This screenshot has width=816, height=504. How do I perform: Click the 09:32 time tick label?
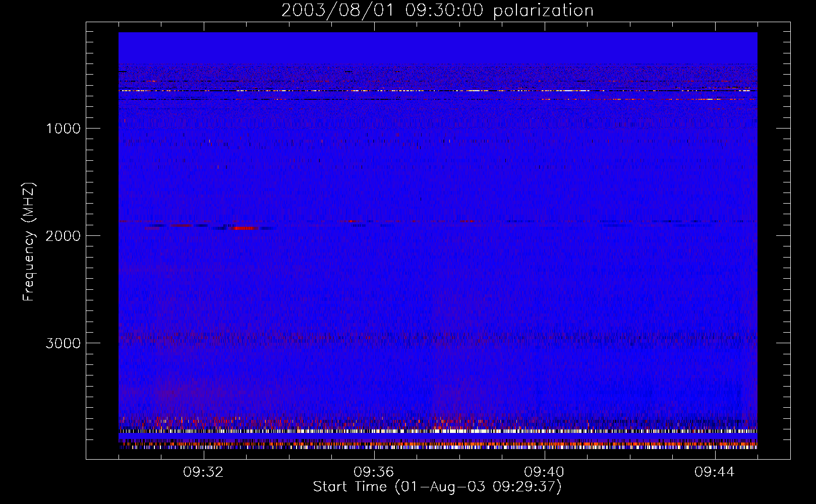tap(203, 472)
